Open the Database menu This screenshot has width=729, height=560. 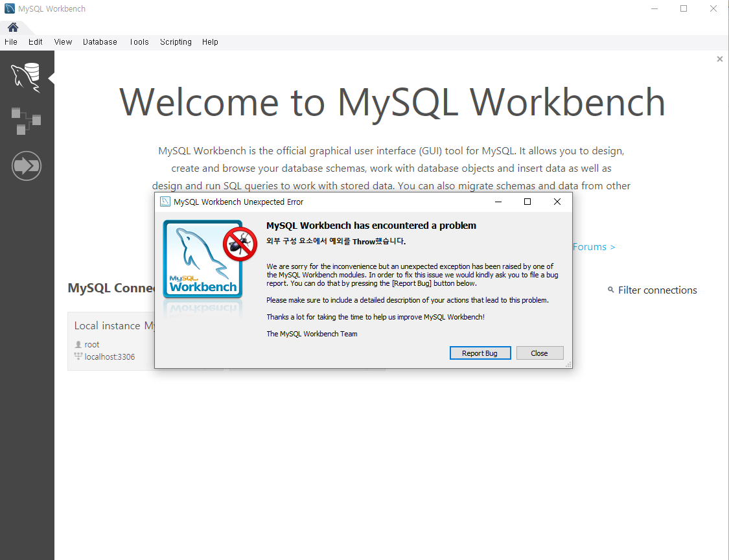[x=100, y=42]
